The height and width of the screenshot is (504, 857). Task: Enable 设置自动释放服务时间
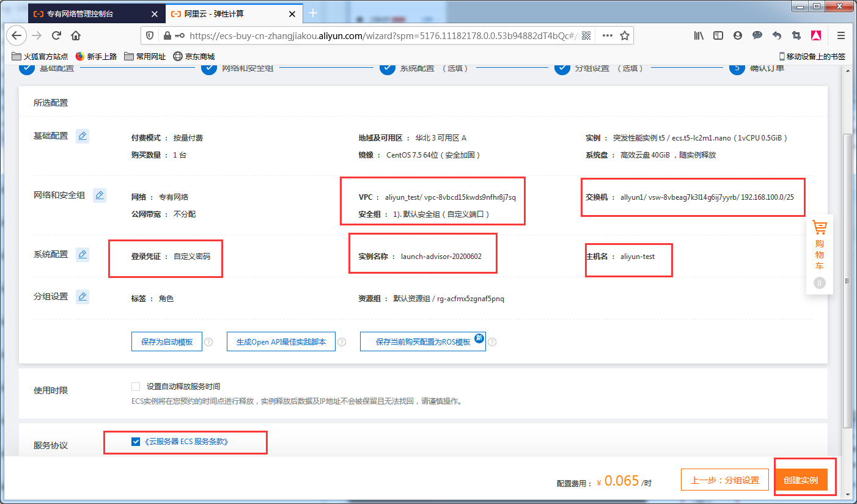(x=135, y=386)
